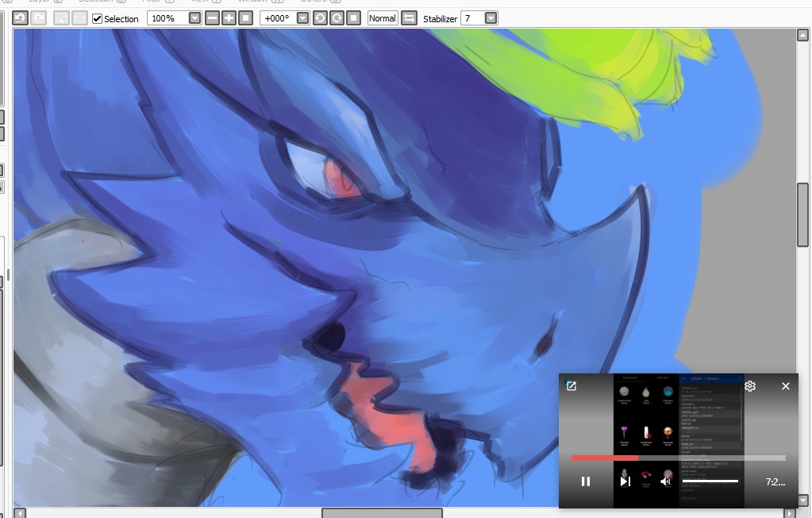Adjust the white volume slider
This screenshot has width=812, height=518.
710,481
